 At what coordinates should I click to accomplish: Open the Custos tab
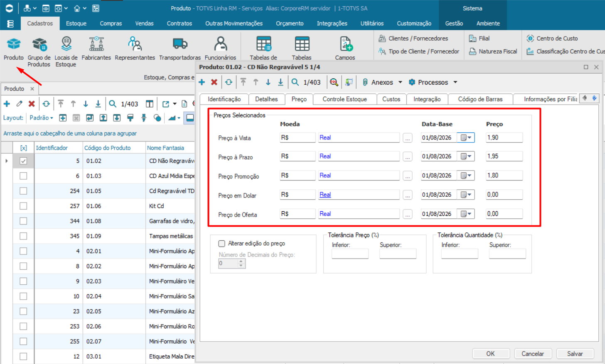tap(391, 99)
